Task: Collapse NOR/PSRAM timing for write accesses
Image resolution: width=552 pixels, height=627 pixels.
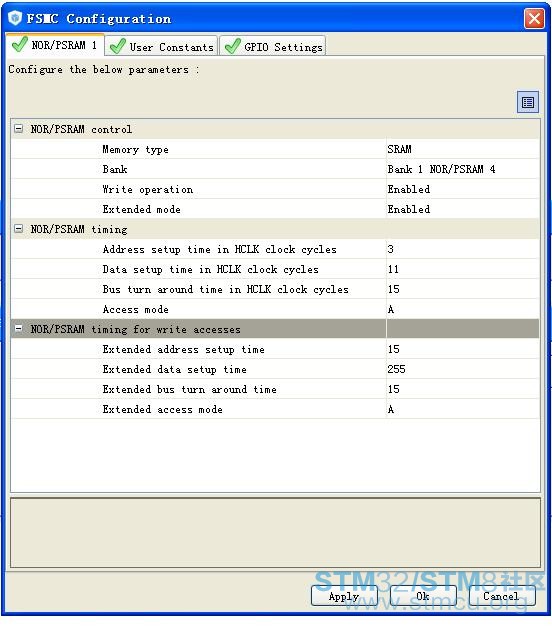Action: tap(18, 329)
